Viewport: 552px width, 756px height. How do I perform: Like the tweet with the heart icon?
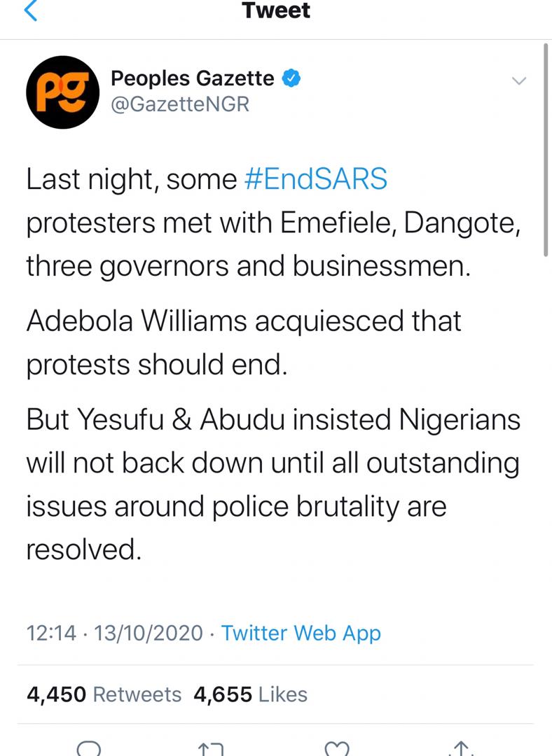pyautogui.click(x=338, y=748)
